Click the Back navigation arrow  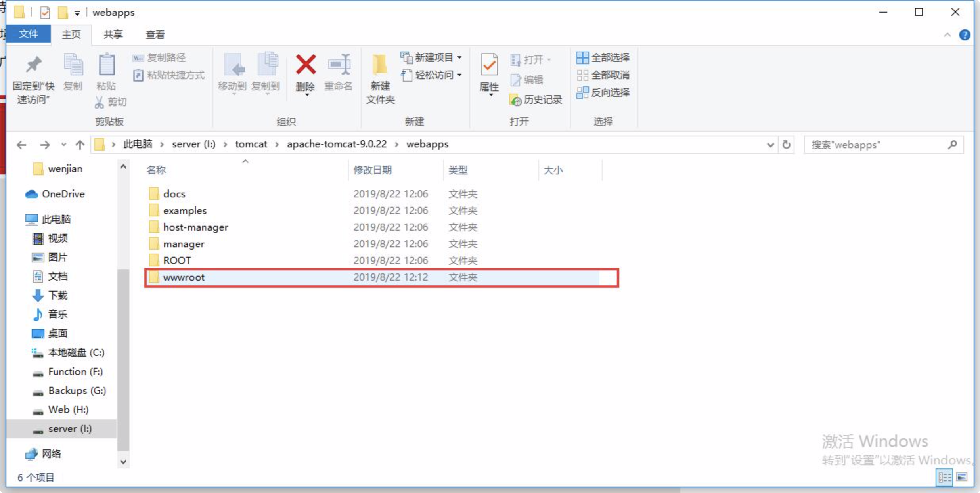pyautogui.click(x=21, y=145)
